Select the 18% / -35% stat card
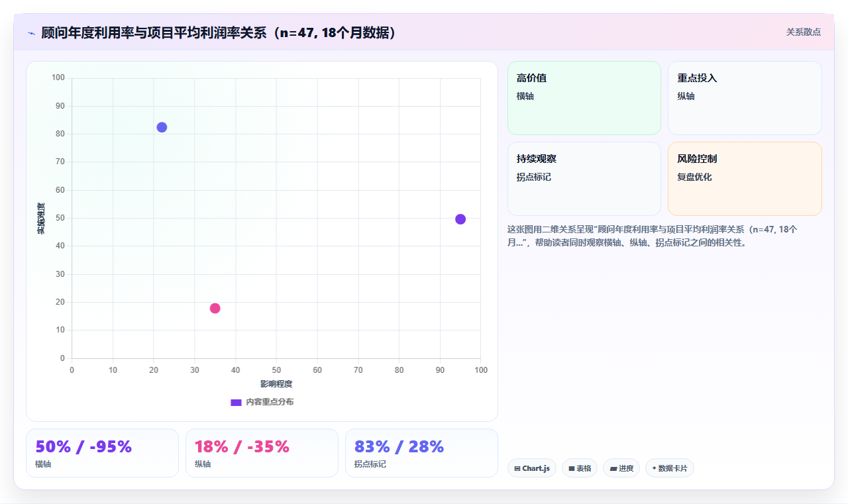This screenshot has width=848, height=504. (262, 453)
